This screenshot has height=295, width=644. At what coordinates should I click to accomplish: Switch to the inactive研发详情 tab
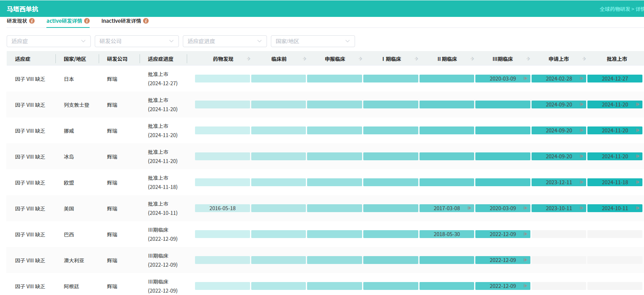coord(121,21)
